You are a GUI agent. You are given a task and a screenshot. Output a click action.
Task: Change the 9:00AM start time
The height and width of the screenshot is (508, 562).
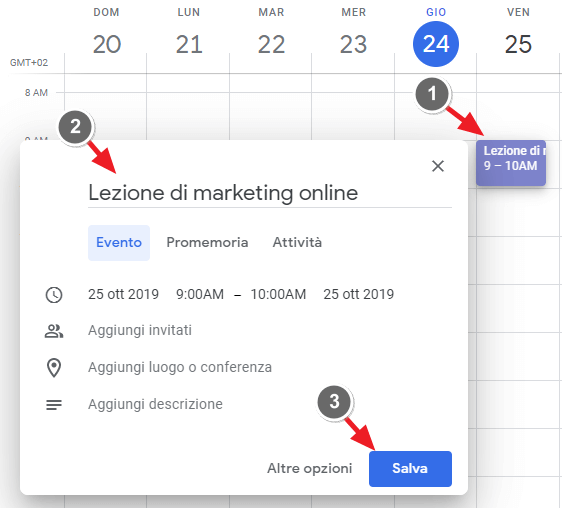click(200, 294)
